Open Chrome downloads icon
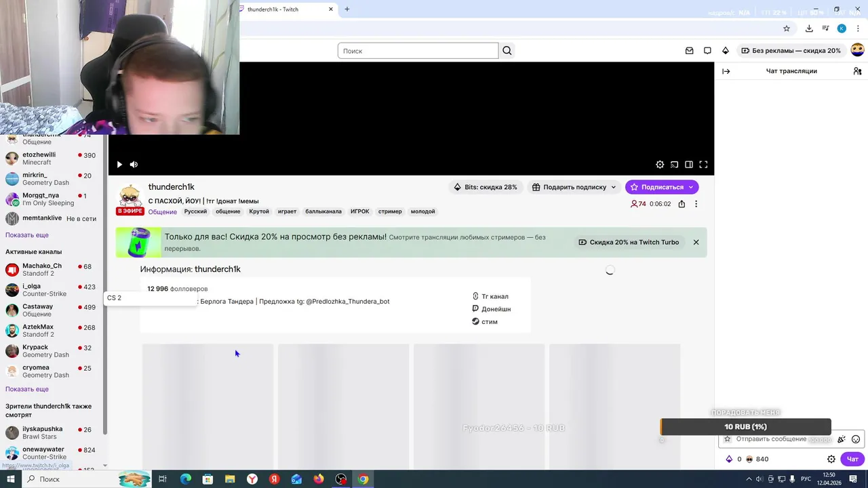Image resolution: width=868 pixels, height=488 pixels. pos(809,28)
